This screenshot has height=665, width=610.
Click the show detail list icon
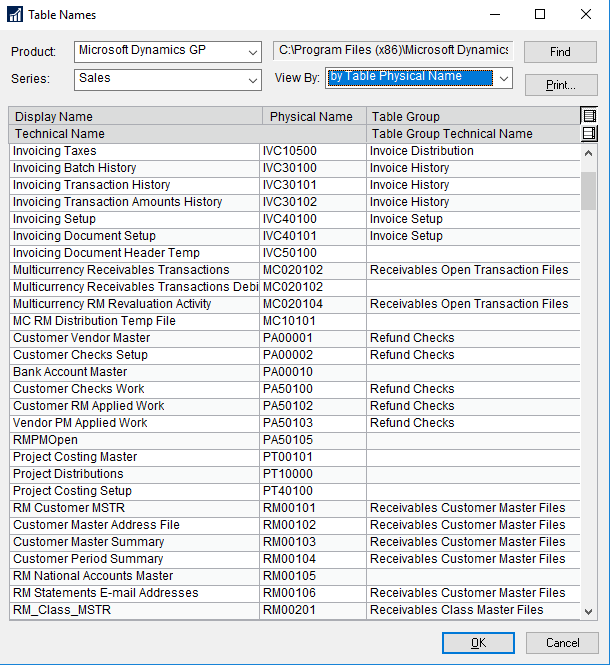point(589,133)
